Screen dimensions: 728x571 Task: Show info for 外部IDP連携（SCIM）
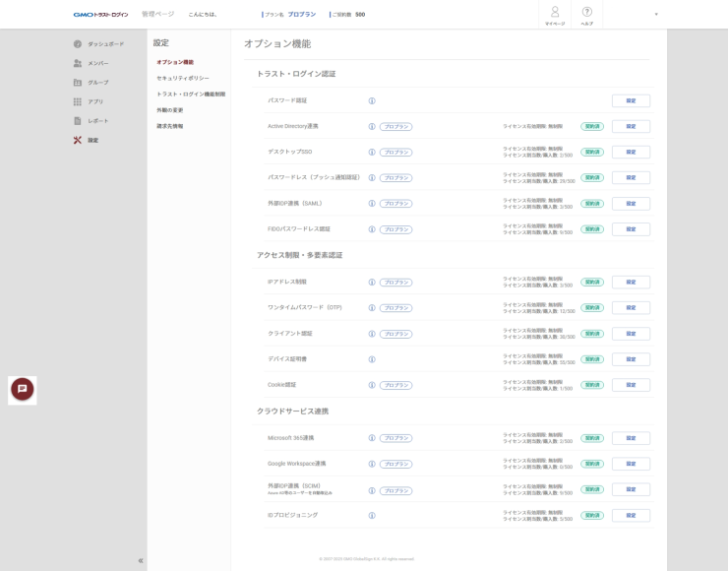[x=372, y=490]
